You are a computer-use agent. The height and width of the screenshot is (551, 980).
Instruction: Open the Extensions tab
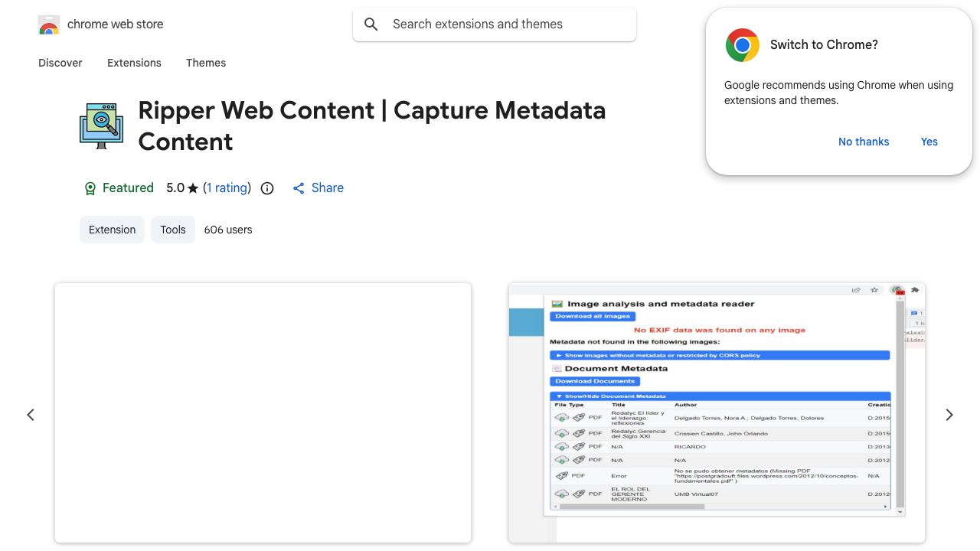[x=134, y=63]
